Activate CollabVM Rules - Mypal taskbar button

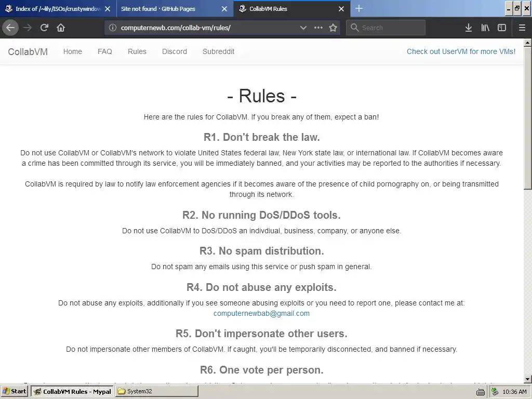[x=72, y=391]
